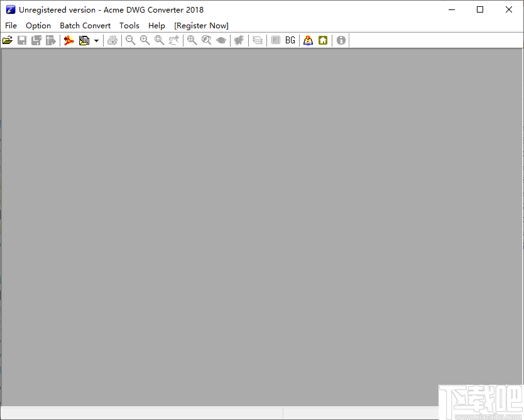Click the home page icon on the toolbar
Viewport: 524px width, 420px height.
pos(322,40)
